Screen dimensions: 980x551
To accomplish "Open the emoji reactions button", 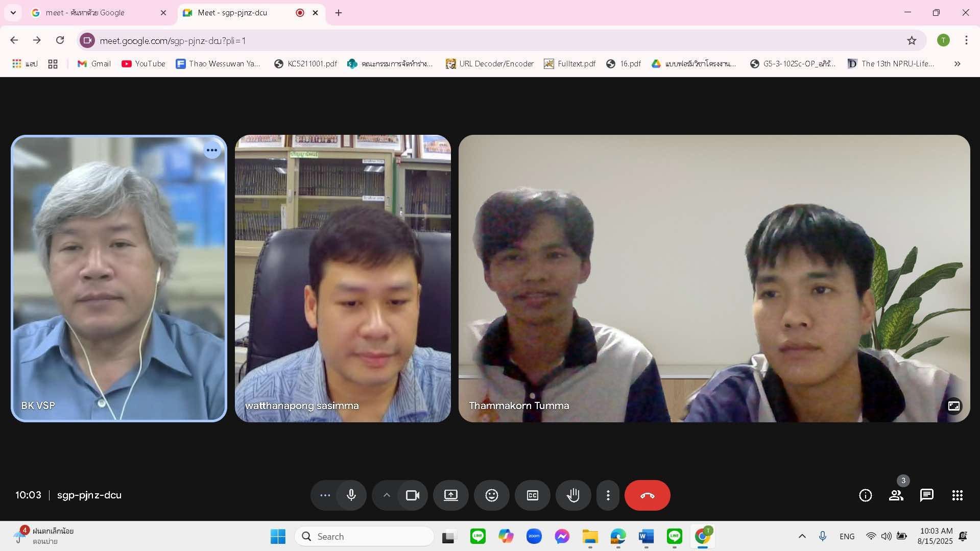I will (x=491, y=495).
